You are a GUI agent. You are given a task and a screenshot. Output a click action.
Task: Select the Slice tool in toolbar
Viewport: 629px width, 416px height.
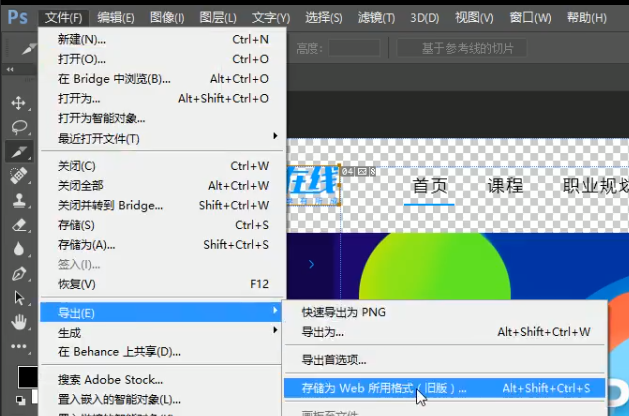(x=19, y=152)
